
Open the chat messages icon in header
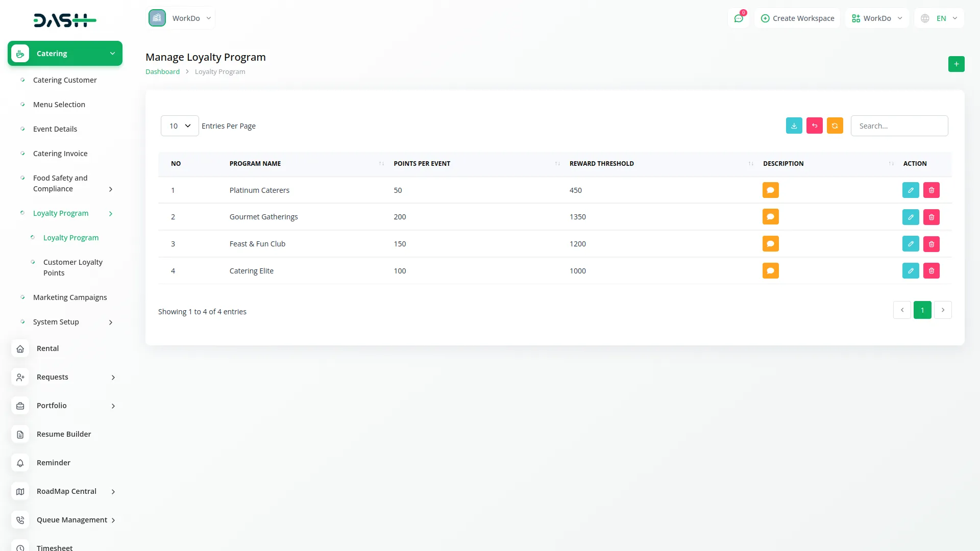click(738, 18)
